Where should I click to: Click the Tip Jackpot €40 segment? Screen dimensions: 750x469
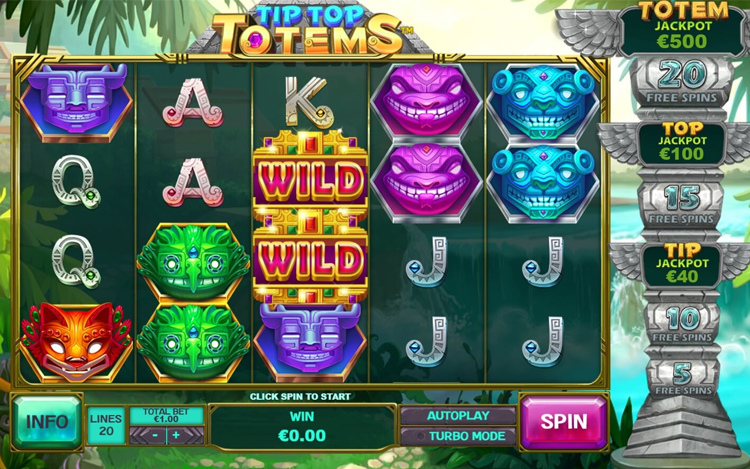pyautogui.click(x=683, y=264)
